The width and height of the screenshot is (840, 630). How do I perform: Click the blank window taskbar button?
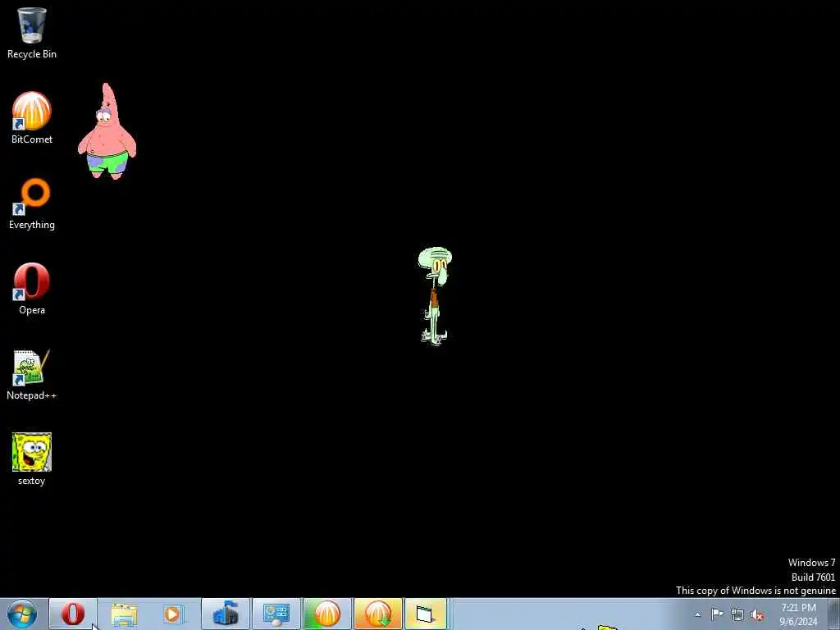point(426,614)
